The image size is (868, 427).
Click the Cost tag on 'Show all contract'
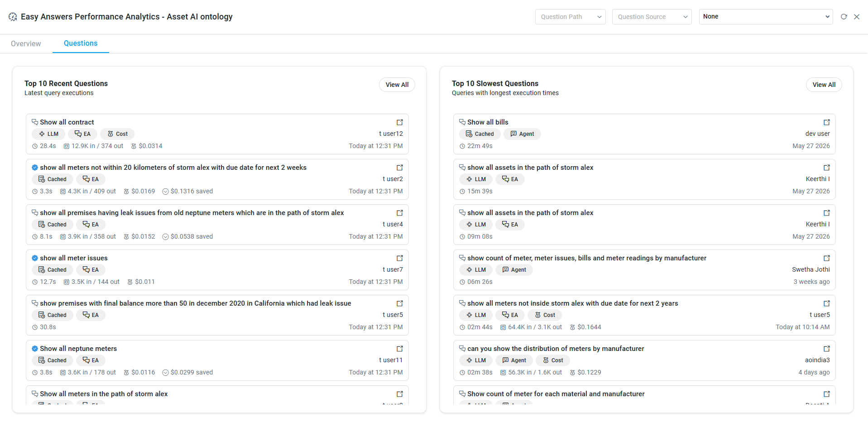(x=117, y=134)
